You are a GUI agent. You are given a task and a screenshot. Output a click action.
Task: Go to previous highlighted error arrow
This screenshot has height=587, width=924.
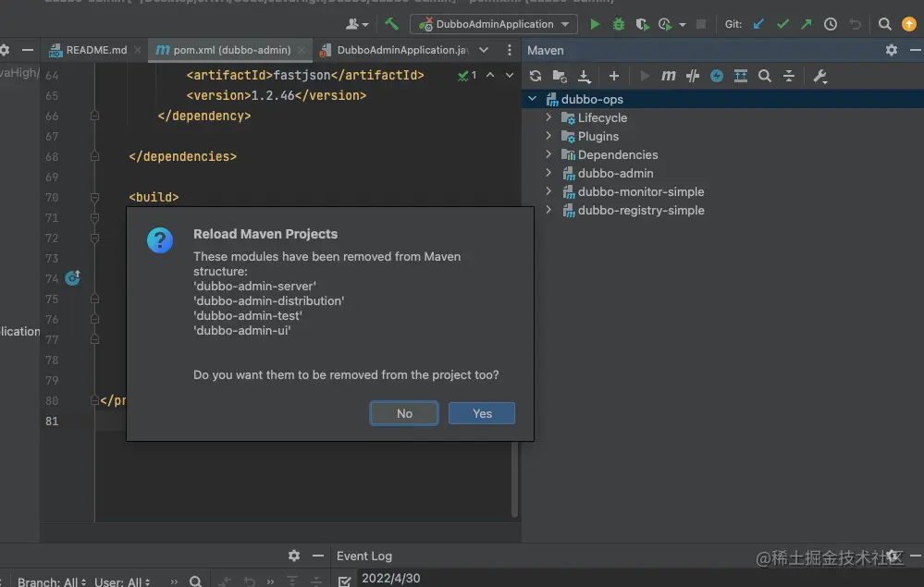point(490,75)
